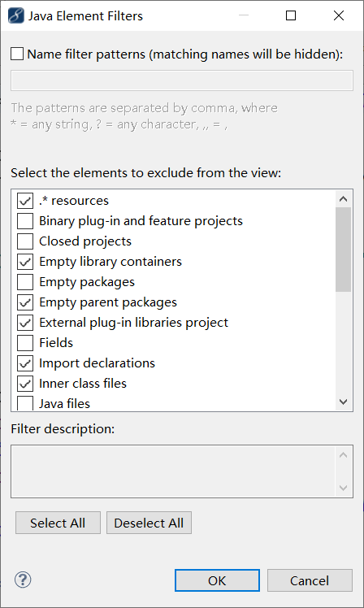Uncheck External plug-in libraries project
364x608 pixels.
25,323
